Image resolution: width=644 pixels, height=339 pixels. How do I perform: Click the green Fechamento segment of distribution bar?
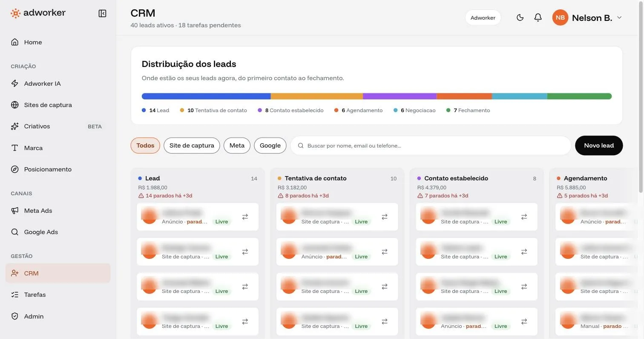pyautogui.click(x=579, y=96)
